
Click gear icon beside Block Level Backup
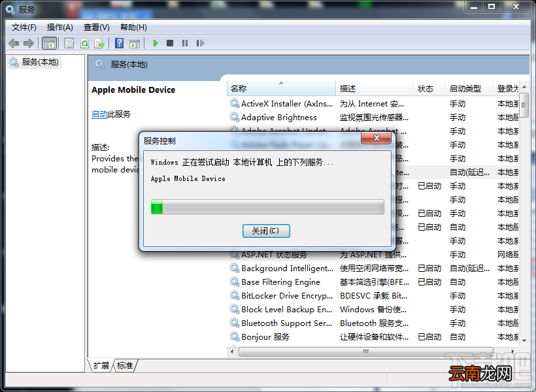tap(234, 309)
